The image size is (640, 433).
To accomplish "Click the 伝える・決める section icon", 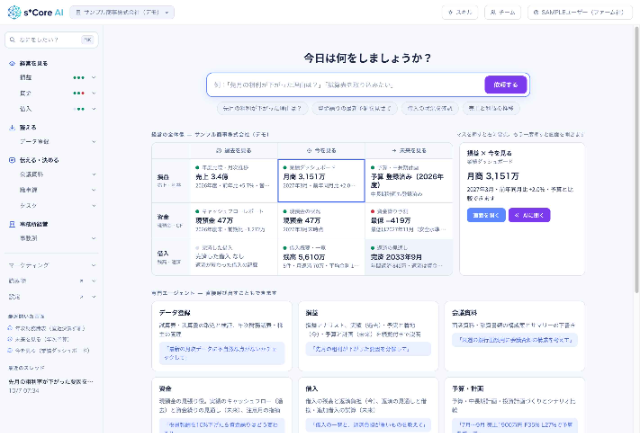I will [x=12, y=160].
